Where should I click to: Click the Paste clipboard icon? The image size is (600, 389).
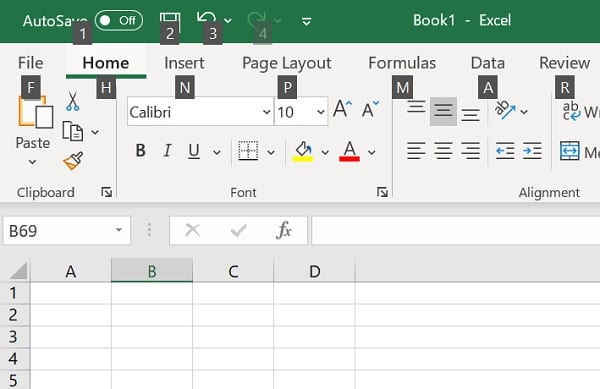36,112
